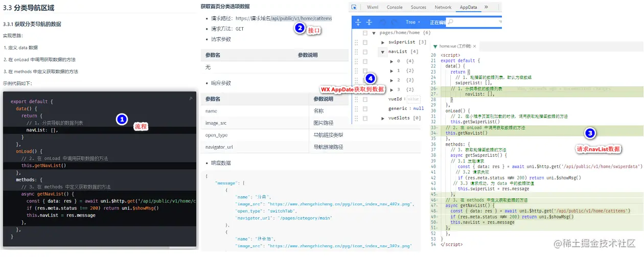The image size is (644, 257).
Task: Click the redo arrow in AppData toolbar
Action: (x=395, y=22)
